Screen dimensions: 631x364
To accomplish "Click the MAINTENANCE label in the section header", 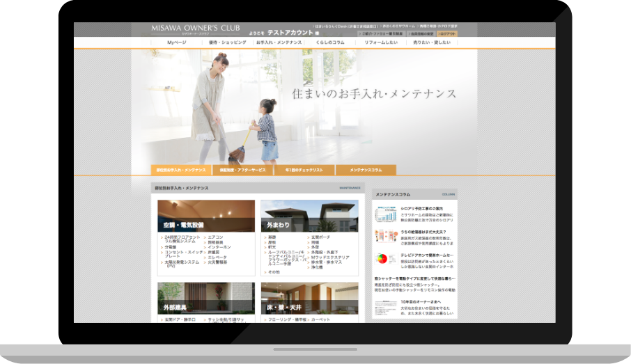I will tap(350, 188).
